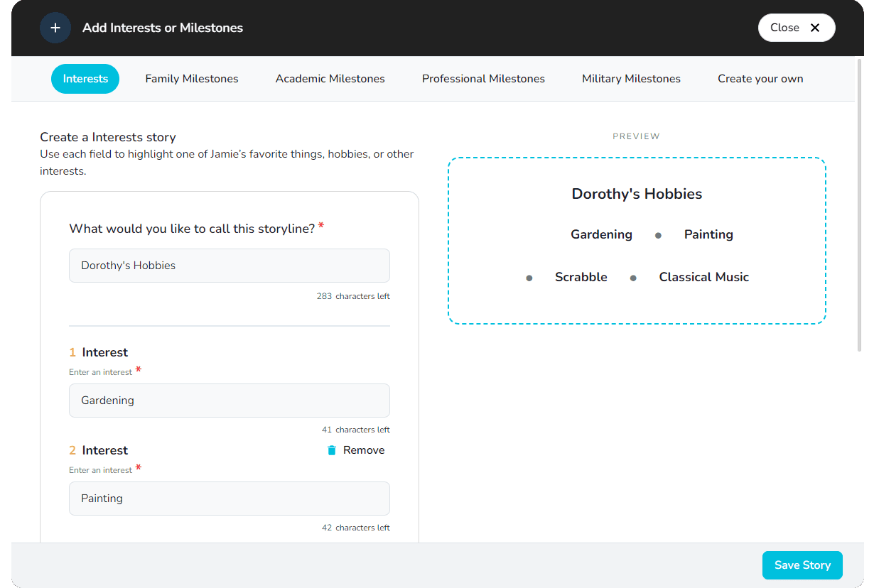Click the plus icon in the header
This screenshot has width=874, height=588.
(55, 28)
